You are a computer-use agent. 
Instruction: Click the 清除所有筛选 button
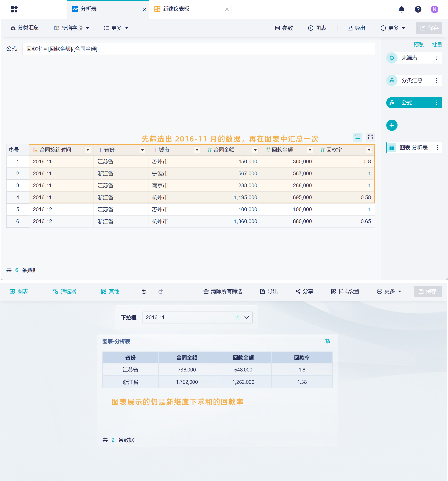coord(223,291)
